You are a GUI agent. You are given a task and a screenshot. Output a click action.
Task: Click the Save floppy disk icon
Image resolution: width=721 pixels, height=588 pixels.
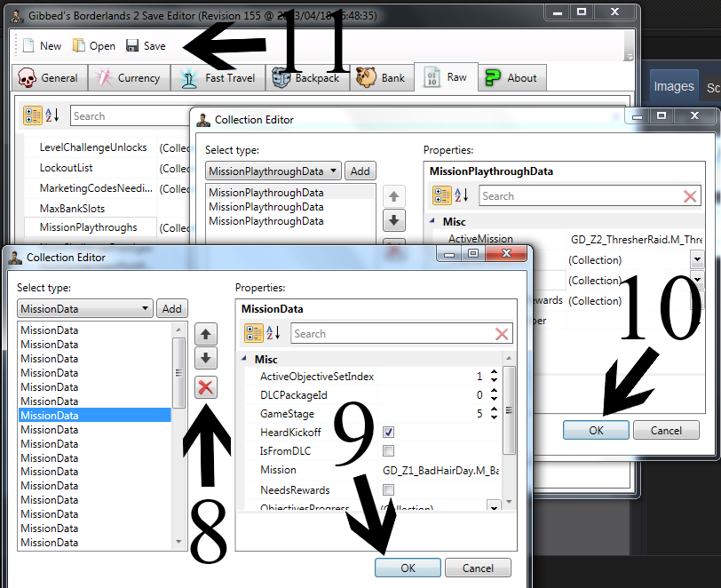click(x=132, y=45)
